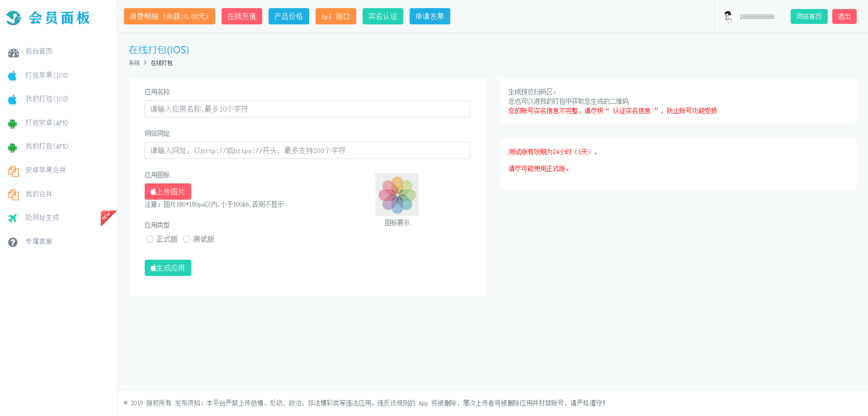The image size is (868, 416).
Task: Click the 短网址生成 paper plane icon
Action: [12, 217]
